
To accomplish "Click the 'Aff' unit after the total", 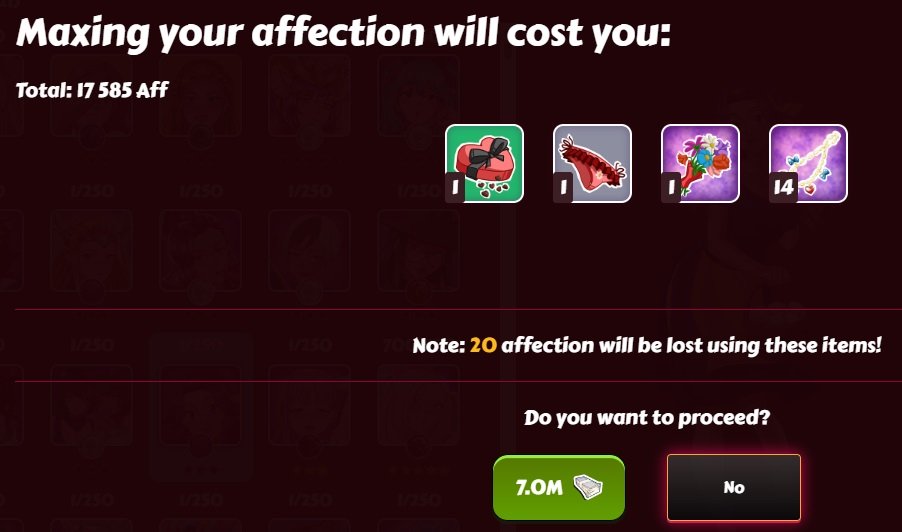I will point(152,90).
